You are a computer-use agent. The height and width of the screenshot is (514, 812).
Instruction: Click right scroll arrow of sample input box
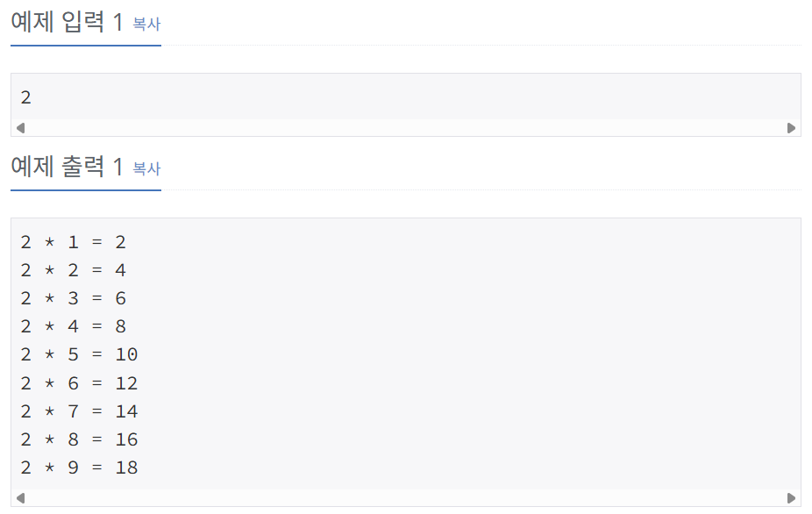[791, 128]
